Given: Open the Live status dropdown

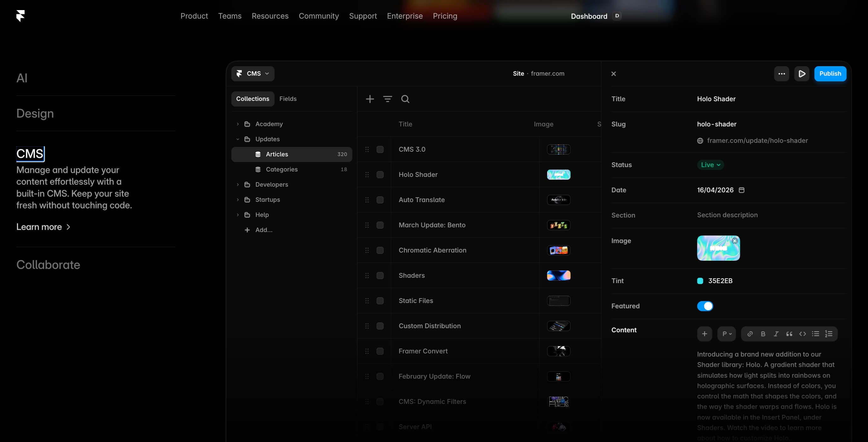Looking at the screenshot, I should (x=710, y=165).
